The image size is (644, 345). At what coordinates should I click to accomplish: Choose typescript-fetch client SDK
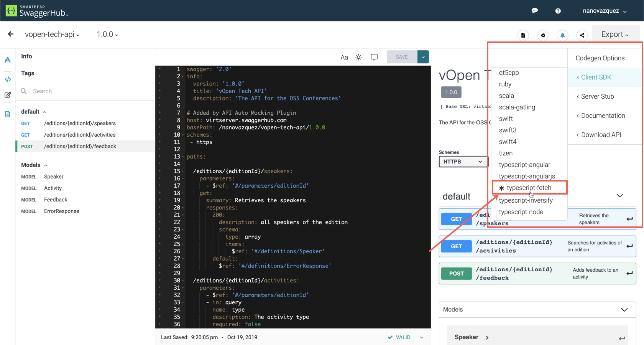[x=529, y=188]
